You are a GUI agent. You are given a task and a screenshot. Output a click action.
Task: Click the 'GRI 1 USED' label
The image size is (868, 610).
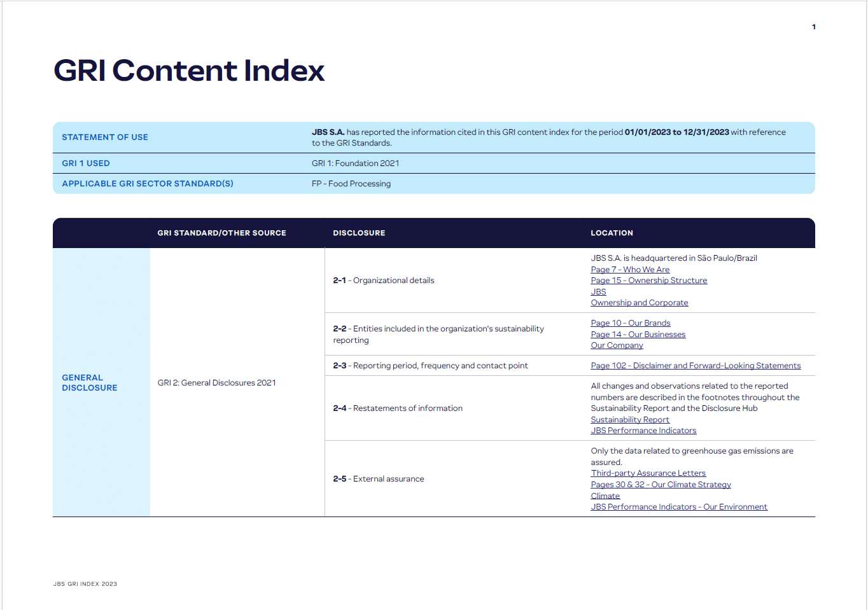pyautogui.click(x=86, y=163)
